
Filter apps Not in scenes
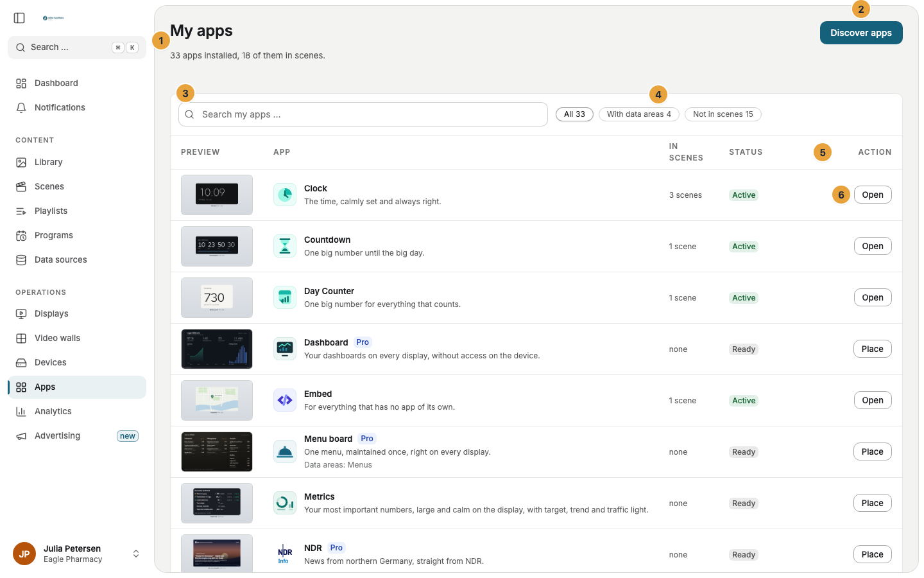(x=723, y=114)
